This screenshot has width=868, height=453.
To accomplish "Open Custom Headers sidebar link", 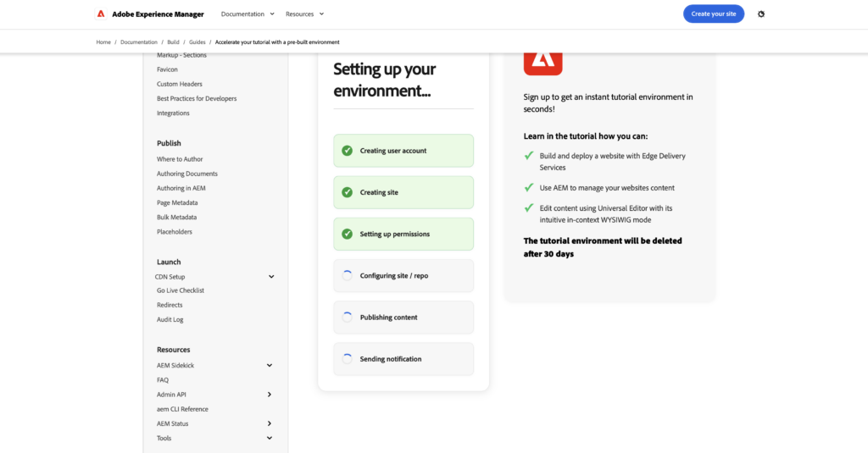I will click(180, 84).
